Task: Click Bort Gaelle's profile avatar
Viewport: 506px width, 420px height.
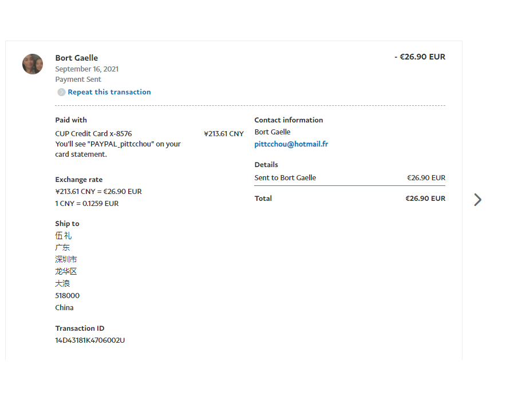Action: [x=33, y=64]
